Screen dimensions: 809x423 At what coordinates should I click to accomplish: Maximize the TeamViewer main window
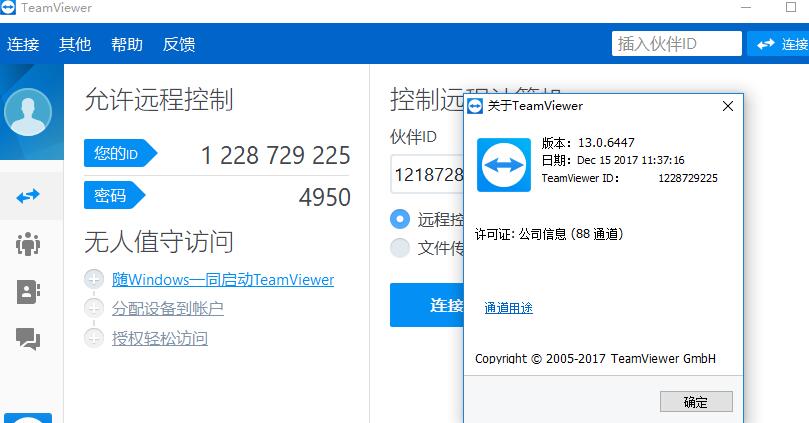[x=791, y=7]
